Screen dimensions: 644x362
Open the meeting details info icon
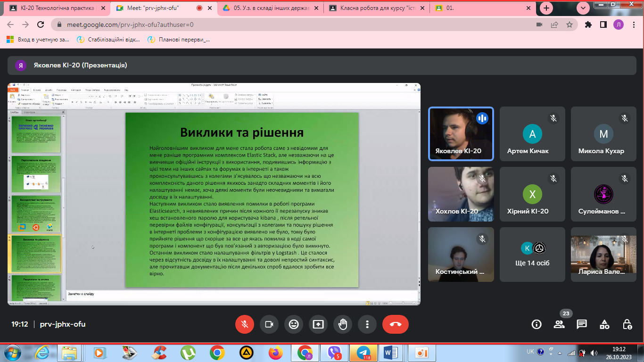click(537, 324)
